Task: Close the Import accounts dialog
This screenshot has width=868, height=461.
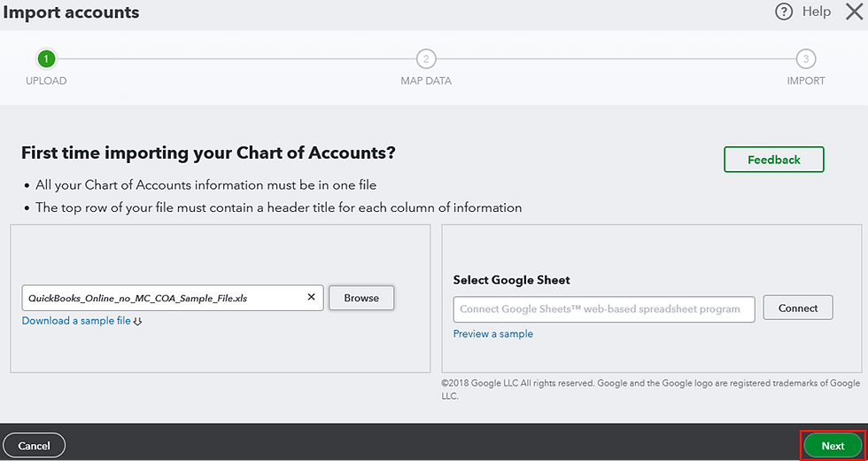Action: point(853,12)
